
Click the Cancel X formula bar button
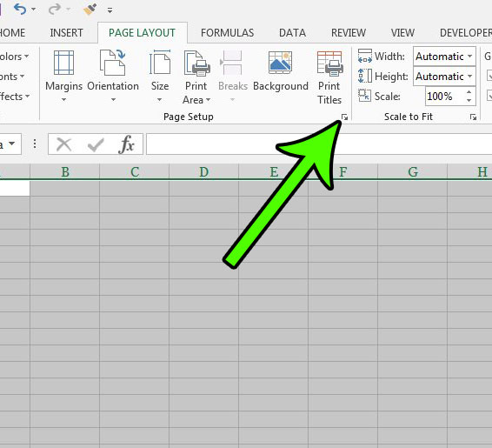[x=64, y=144]
